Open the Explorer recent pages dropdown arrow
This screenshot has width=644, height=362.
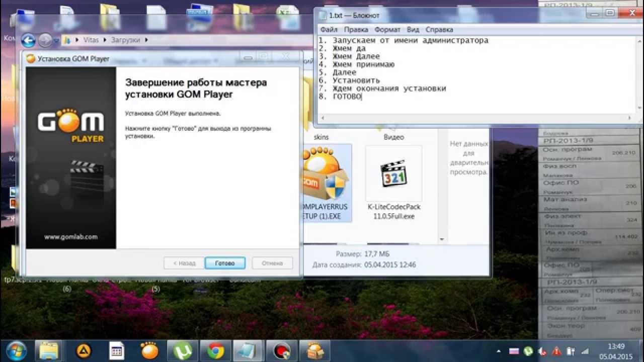coord(56,40)
